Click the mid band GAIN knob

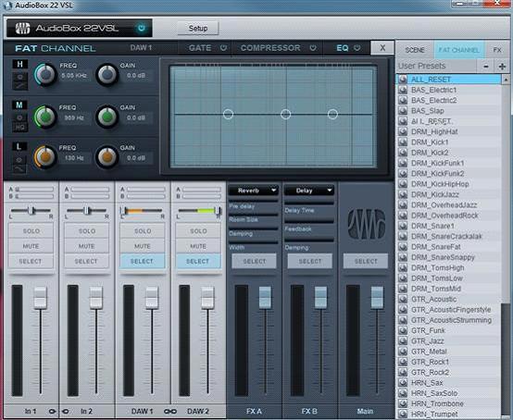coord(107,117)
